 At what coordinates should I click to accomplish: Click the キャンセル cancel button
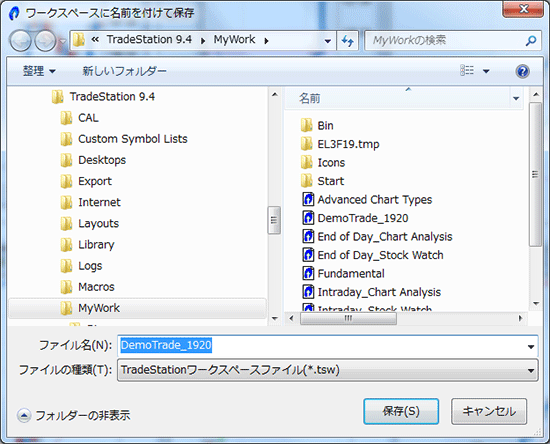point(489,411)
